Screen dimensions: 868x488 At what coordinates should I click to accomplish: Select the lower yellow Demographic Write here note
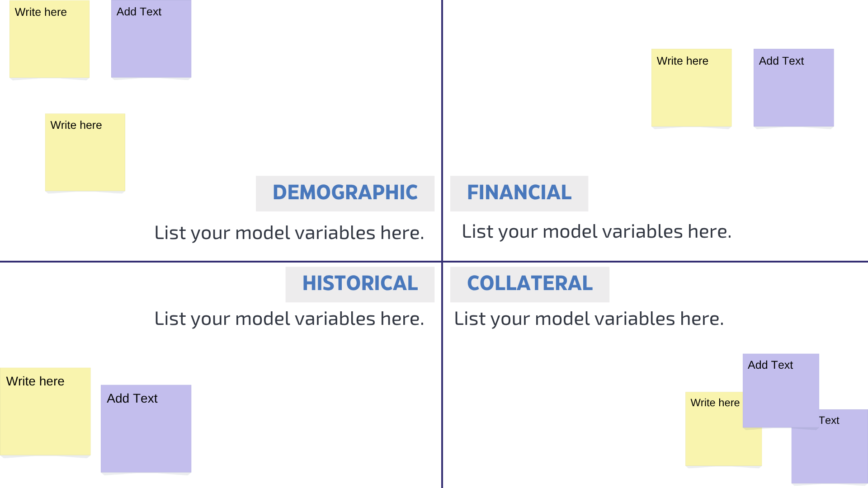(x=85, y=153)
